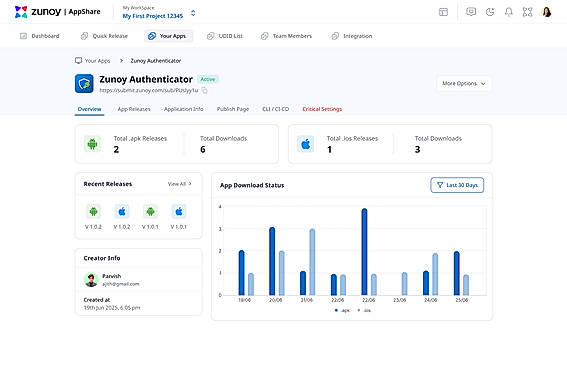Select Your Apps in the top navigation

(x=168, y=36)
